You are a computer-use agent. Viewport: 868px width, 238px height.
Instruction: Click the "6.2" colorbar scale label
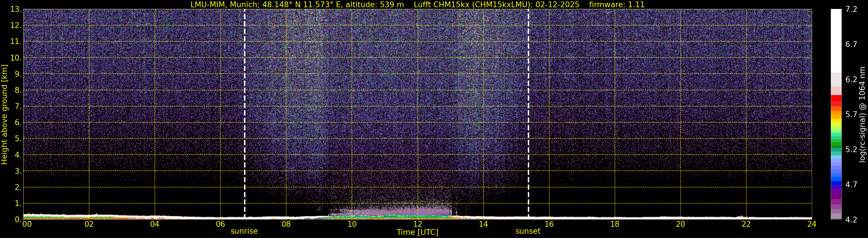pos(851,79)
